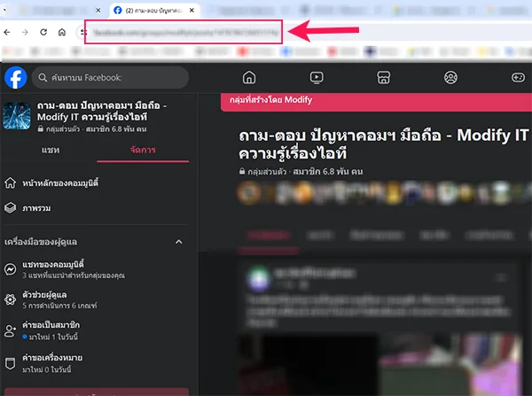The image size is (532, 396).
Task: Open the Video (Watch) icon
Action: click(x=316, y=77)
